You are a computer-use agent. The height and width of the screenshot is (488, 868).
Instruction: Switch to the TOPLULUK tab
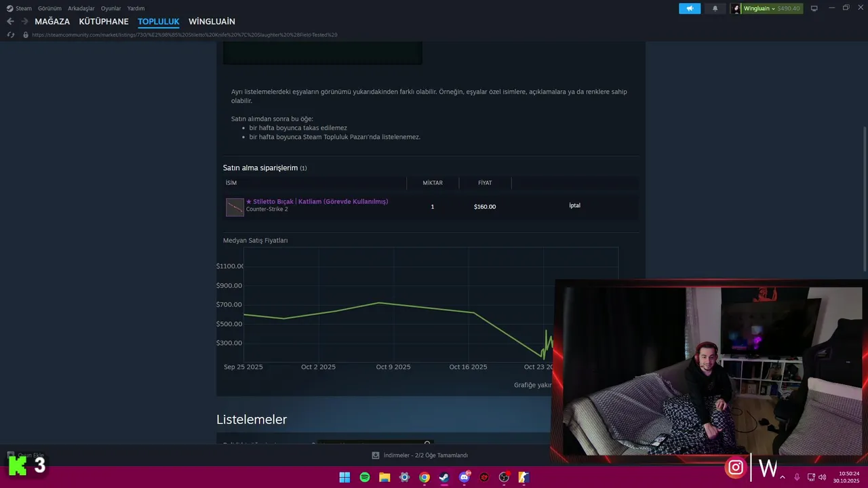[159, 22]
